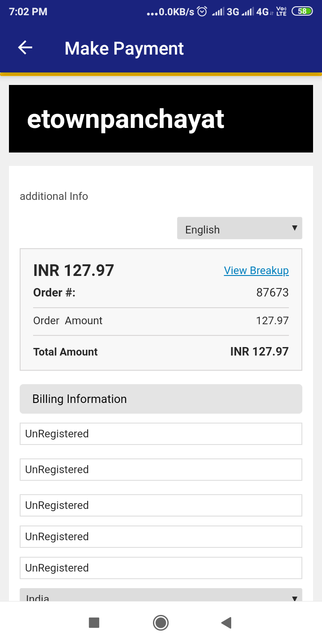322x644 pixels.
Task: Tap the Billing Information header
Action: pos(161,399)
